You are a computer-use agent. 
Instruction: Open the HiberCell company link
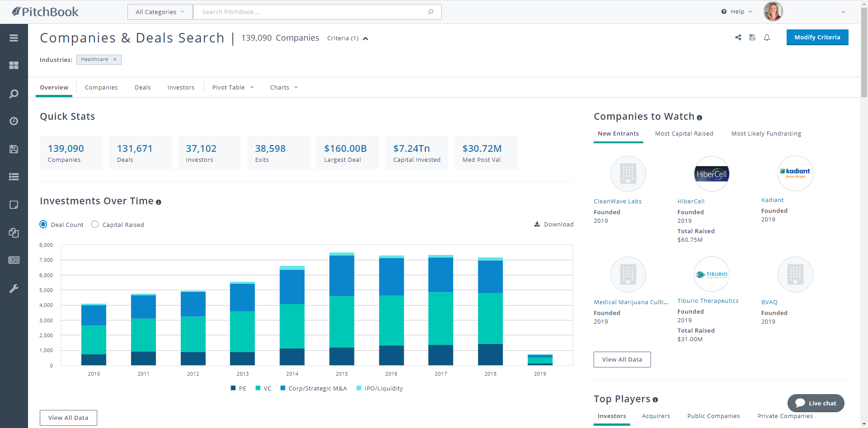point(691,202)
